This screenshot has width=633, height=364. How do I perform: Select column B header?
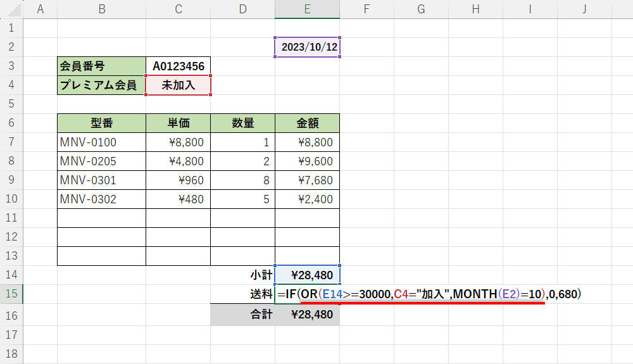point(102,9)
